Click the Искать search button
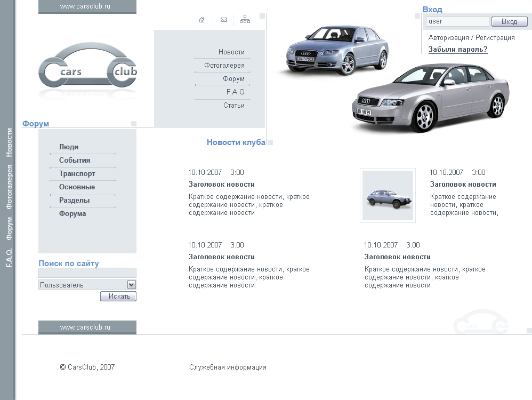This screenshot has height=400, width=532. tap(118, 296)
